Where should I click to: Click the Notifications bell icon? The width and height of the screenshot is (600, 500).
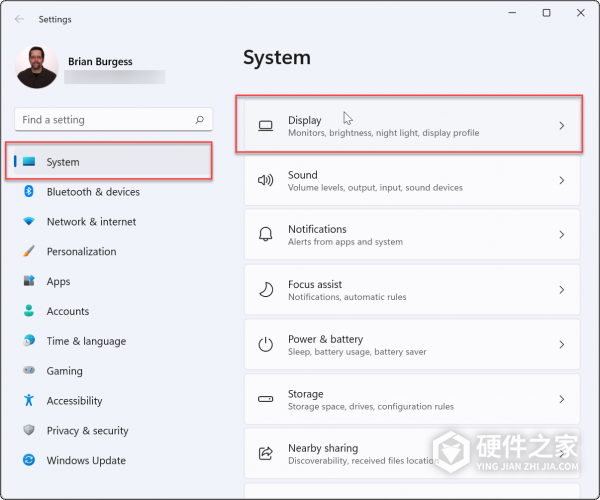(x=266, y=235)
